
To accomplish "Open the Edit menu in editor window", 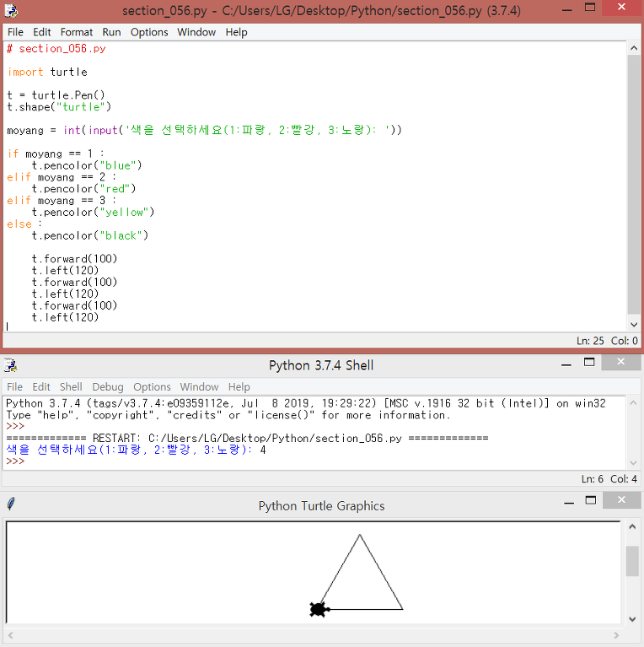I will point(41,32).
